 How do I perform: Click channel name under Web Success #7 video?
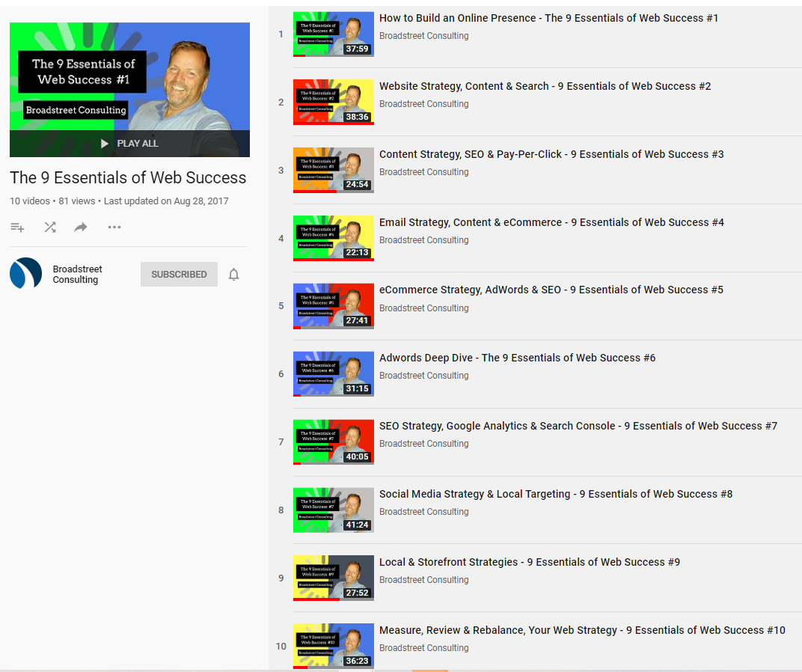click(x=423, y=444)
